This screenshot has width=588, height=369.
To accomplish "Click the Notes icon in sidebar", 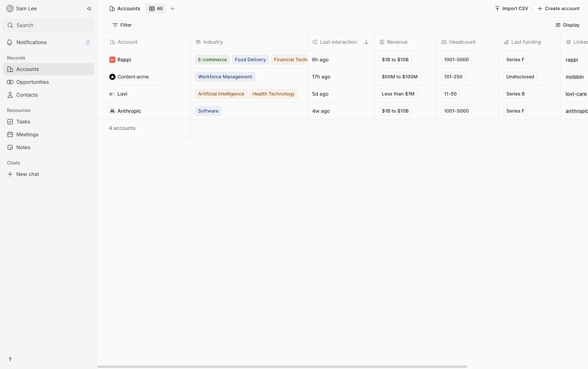I will point(10,147).
